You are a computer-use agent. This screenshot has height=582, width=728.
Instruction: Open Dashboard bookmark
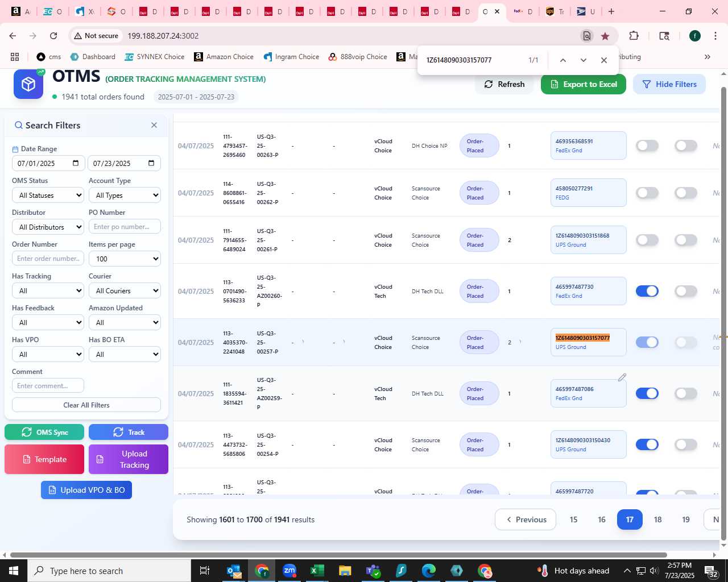[x=93, y=57]
